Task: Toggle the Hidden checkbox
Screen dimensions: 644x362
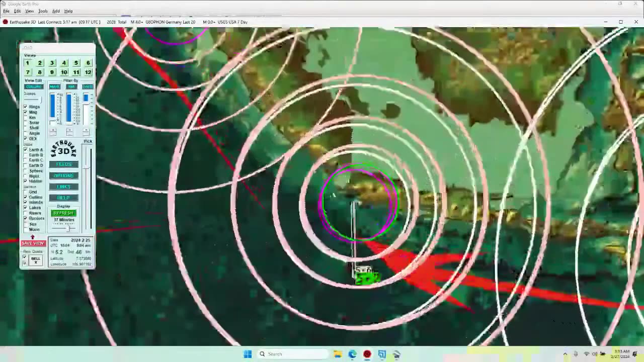Action: 26,181
